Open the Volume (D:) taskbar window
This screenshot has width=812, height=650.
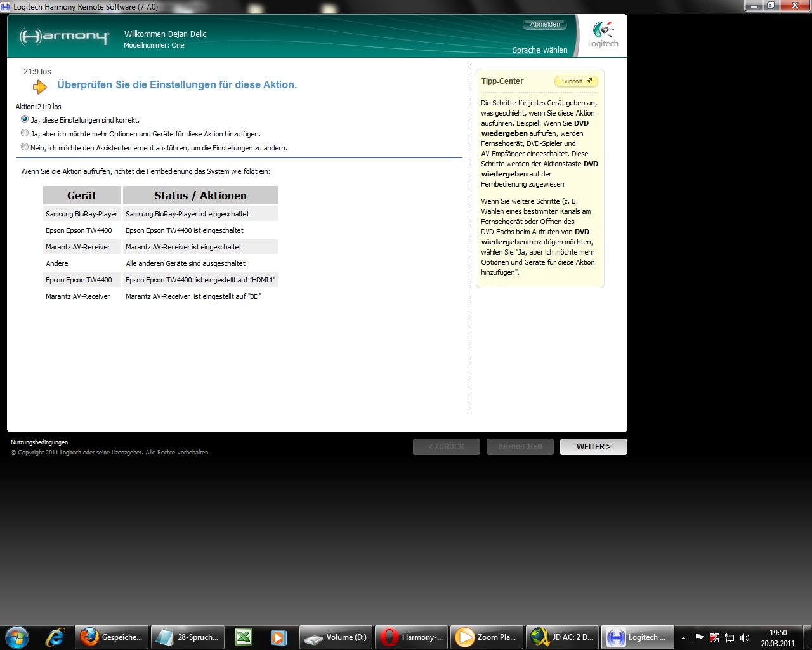(336, 637)
